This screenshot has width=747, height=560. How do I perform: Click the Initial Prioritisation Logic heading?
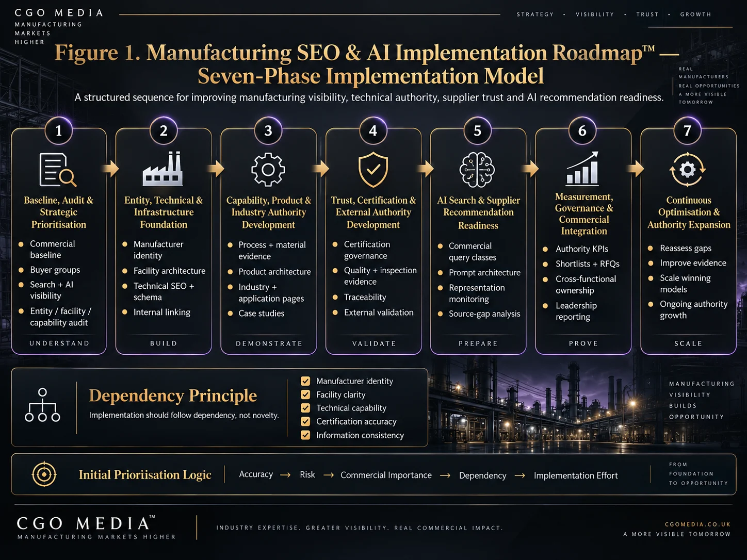coord(145,475)
